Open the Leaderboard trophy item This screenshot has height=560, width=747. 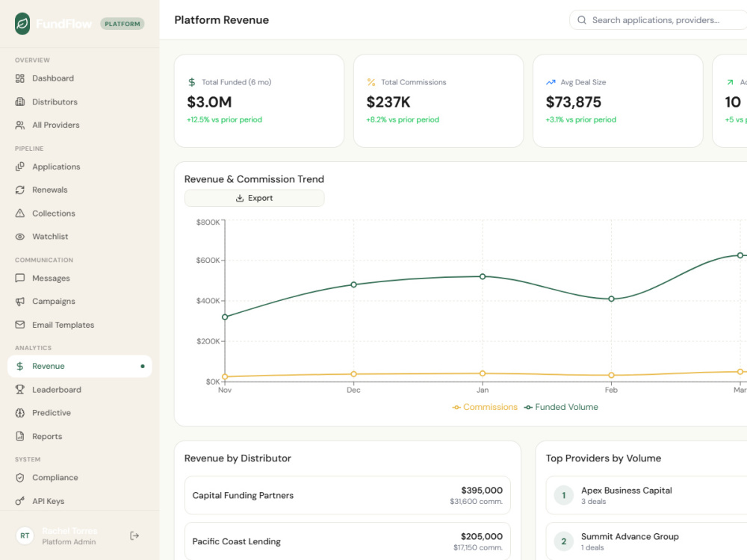click(x=80, y=390)
